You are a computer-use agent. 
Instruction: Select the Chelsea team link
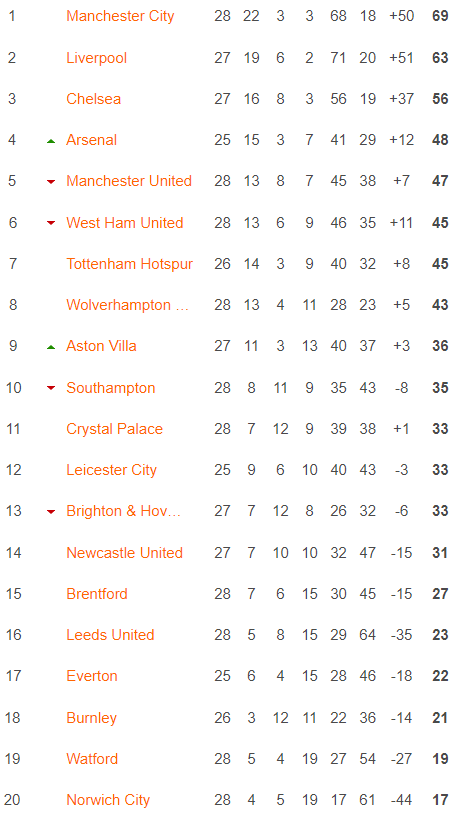click(93, 99)
